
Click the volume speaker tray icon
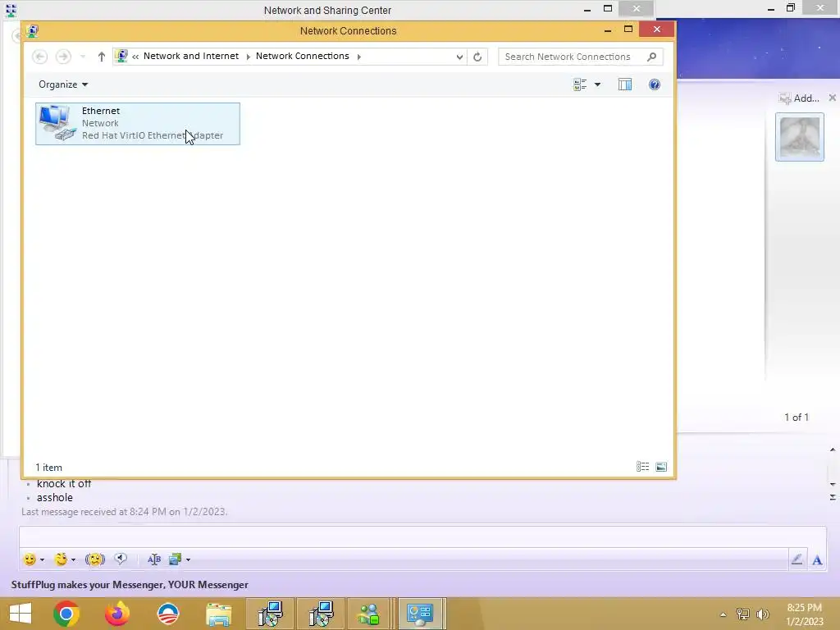click(x=762, y=614)
